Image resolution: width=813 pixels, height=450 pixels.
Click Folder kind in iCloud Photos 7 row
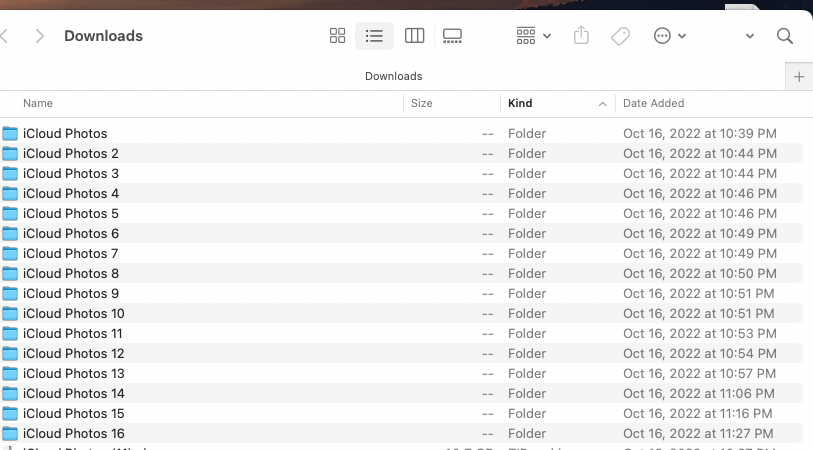(x=527, y=254)
